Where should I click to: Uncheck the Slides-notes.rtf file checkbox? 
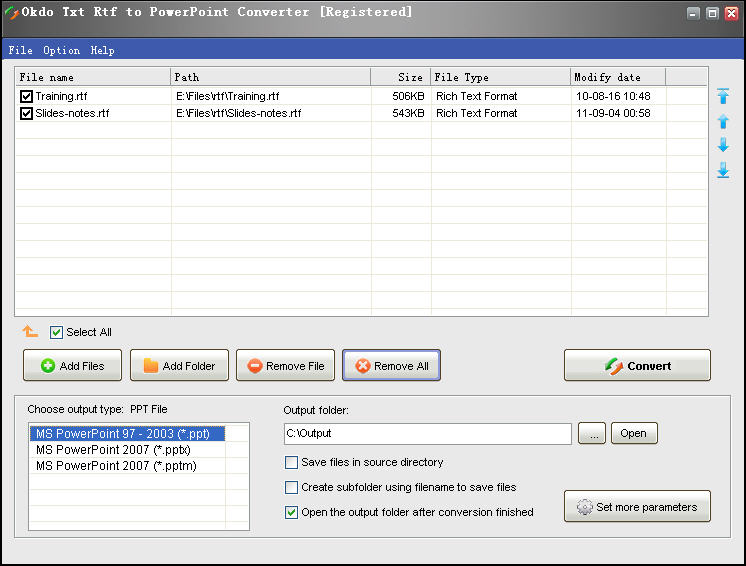[x=26, y=114]
